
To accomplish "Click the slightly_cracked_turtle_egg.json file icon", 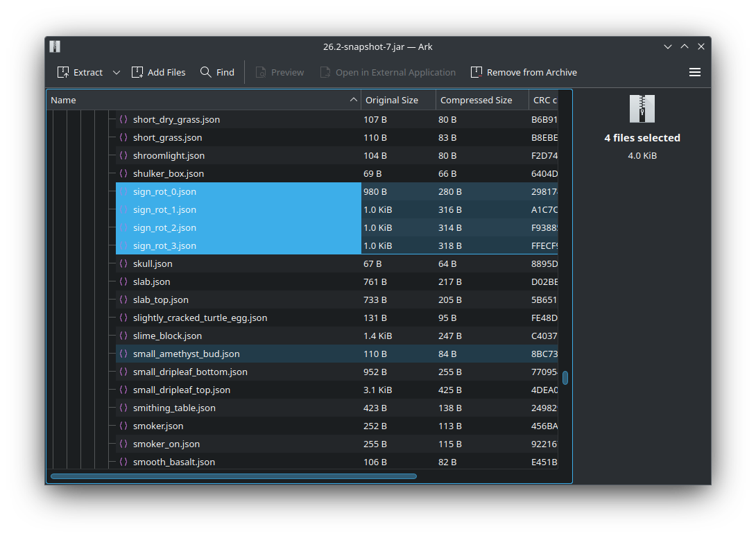I will [123, 318].
